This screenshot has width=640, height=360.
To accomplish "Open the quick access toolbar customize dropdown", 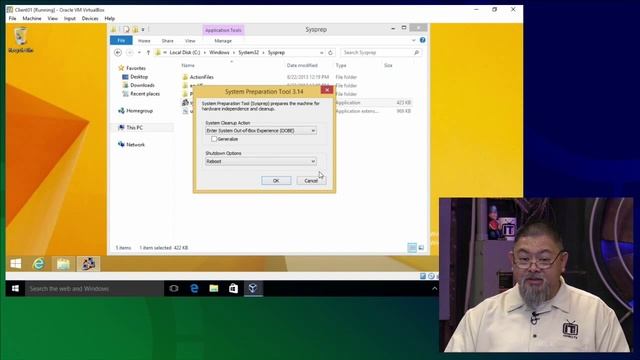I will tap(143, 29).
